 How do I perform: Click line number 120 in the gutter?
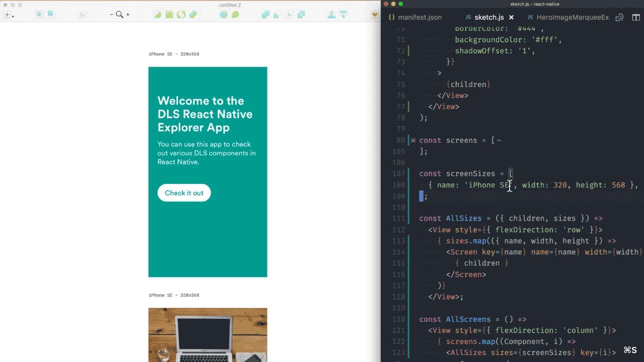click(398, 319)
